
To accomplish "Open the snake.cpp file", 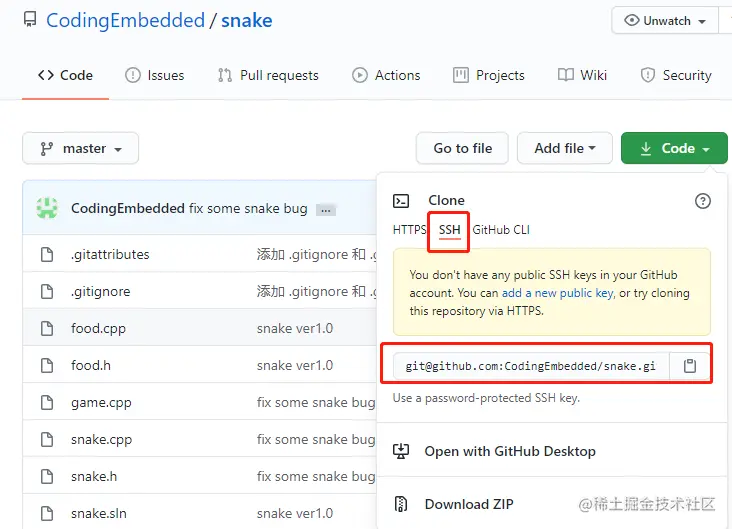I will point(101,440).
